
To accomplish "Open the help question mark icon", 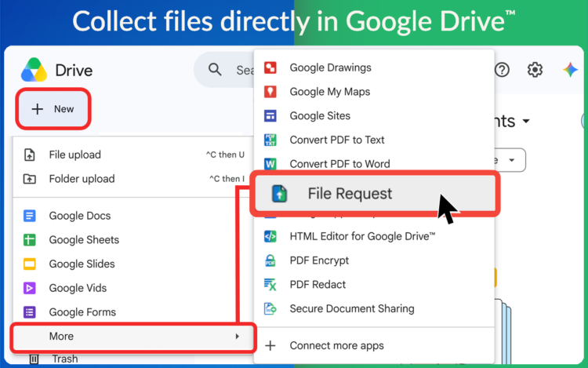I will (502, 70).
